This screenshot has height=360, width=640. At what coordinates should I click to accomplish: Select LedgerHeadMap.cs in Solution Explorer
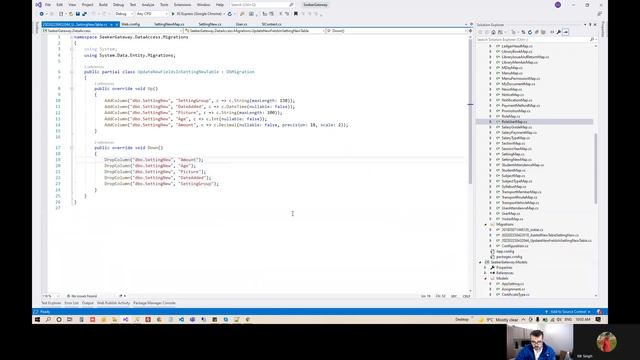517,46
